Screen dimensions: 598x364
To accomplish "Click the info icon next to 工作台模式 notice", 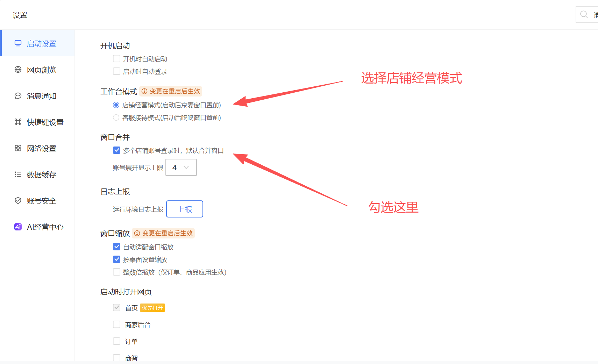I will click(144, 91).
